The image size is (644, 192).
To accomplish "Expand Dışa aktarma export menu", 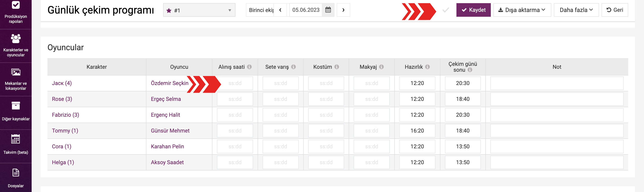I will [522, 10].
